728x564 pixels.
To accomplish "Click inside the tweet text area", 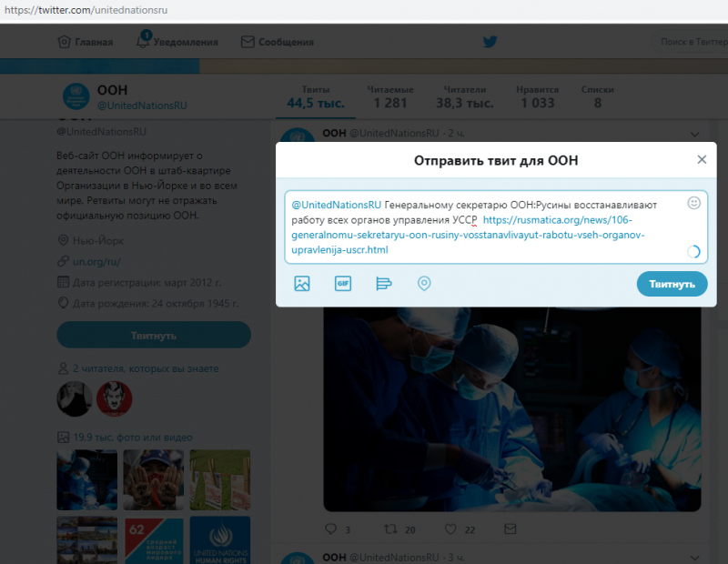I will point(496,227).
